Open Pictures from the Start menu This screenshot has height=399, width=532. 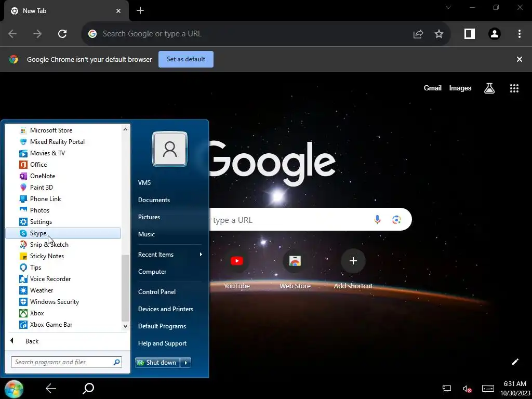(x=149, y=217)
